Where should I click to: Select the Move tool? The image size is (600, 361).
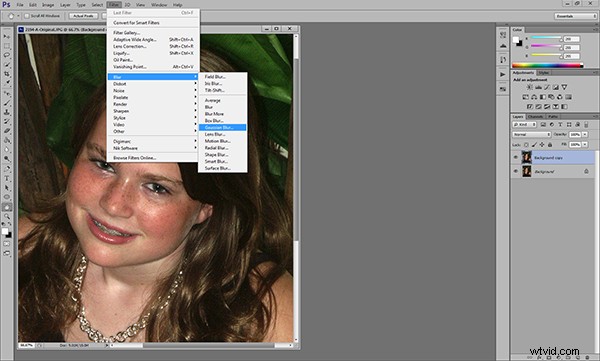7,36
